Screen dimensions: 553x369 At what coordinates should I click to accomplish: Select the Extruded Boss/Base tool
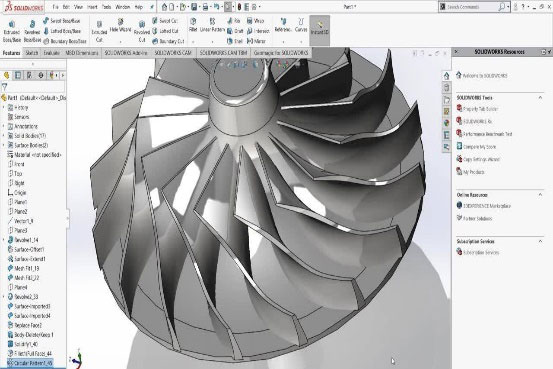12,31
